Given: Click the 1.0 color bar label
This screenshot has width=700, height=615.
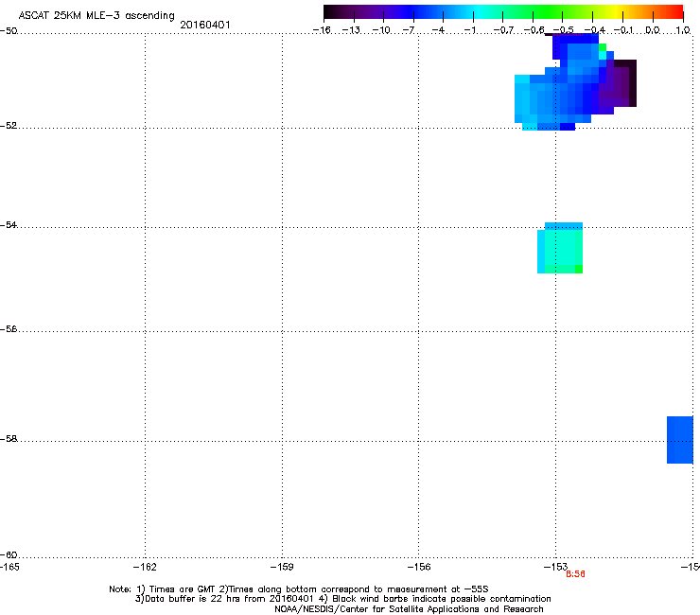Looking at the screenshot, I should pyautogui.click(x=683, y=30).
